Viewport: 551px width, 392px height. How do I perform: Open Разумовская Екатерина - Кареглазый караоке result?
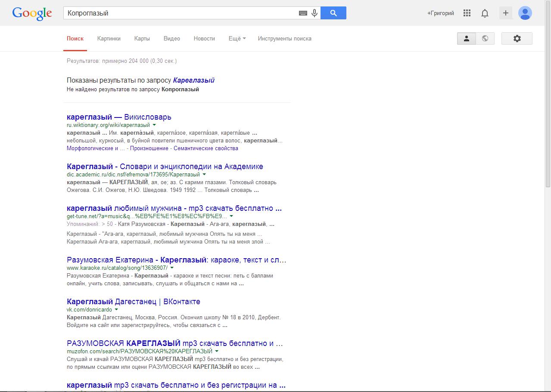point(177,260)
